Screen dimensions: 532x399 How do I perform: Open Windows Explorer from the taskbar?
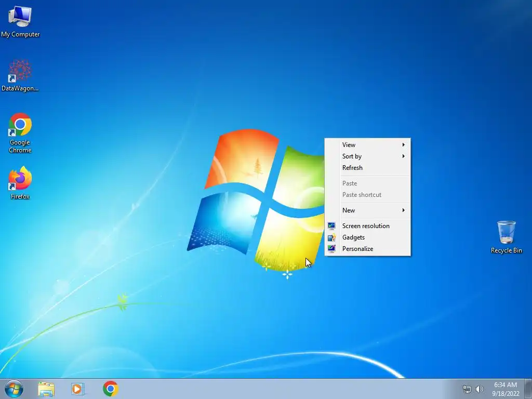tap(46, 389)
